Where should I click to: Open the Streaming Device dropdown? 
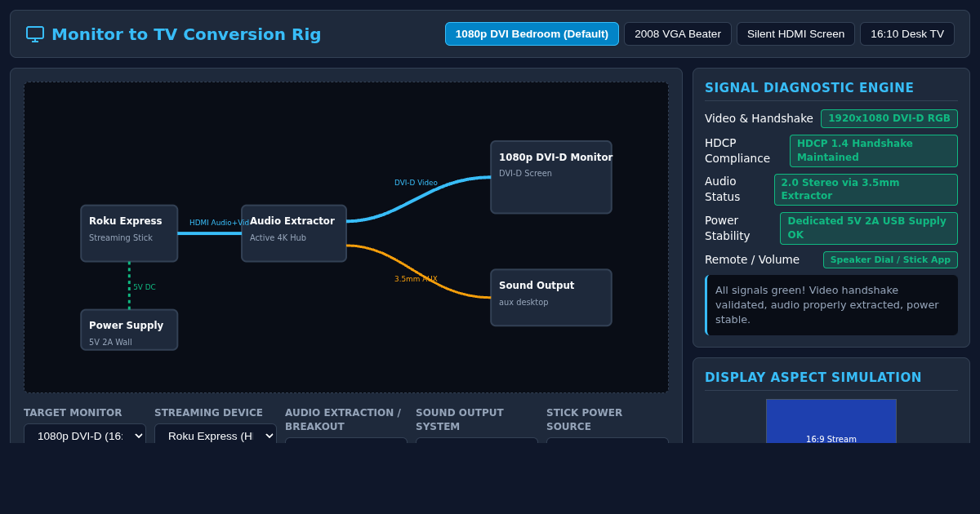(x=216, y=436)
